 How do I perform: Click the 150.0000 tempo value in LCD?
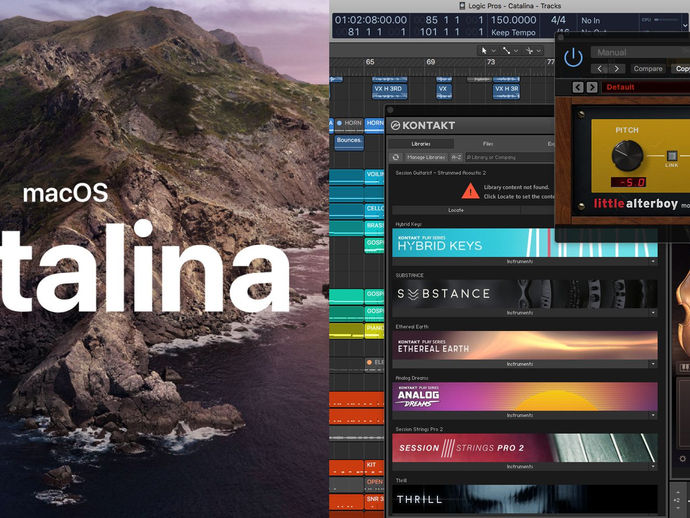[514, 20]
